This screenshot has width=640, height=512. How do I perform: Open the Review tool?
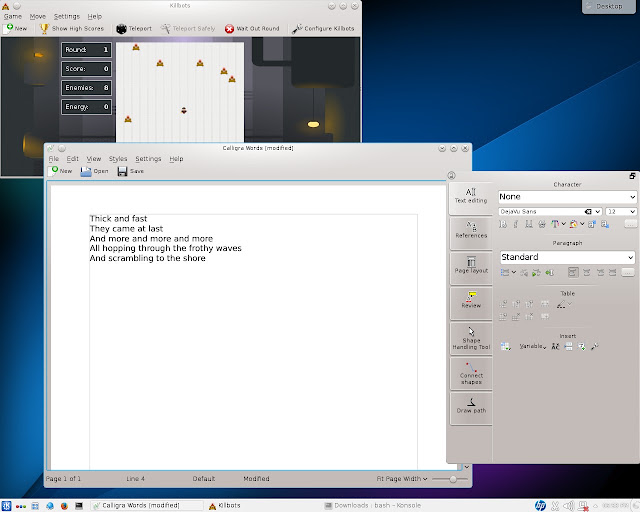(471, 303)
